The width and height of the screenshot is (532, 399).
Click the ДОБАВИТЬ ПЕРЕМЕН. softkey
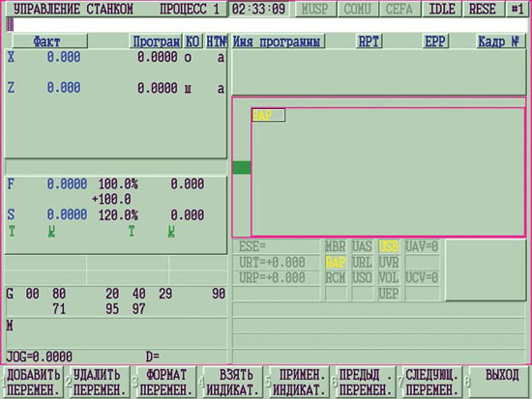click(x=33, y=382)
